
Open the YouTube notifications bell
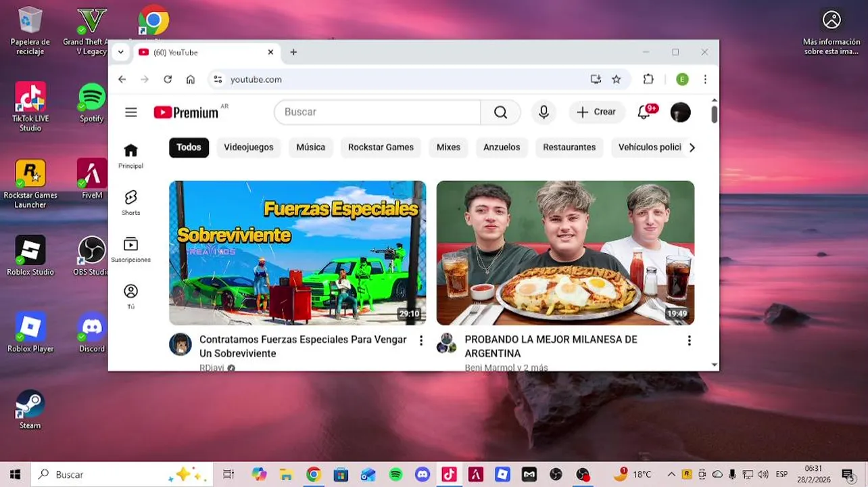pyautogui.click(x=644, y=112)
